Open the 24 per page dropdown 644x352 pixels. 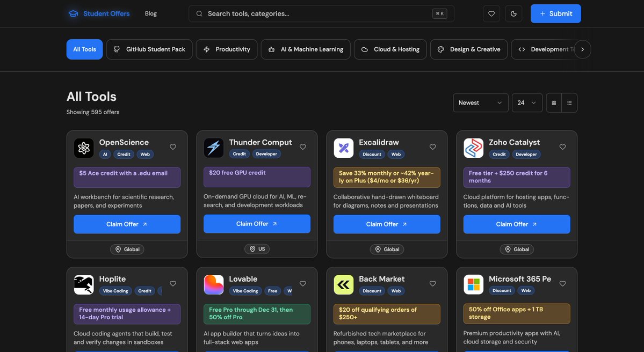coord(527,102)
